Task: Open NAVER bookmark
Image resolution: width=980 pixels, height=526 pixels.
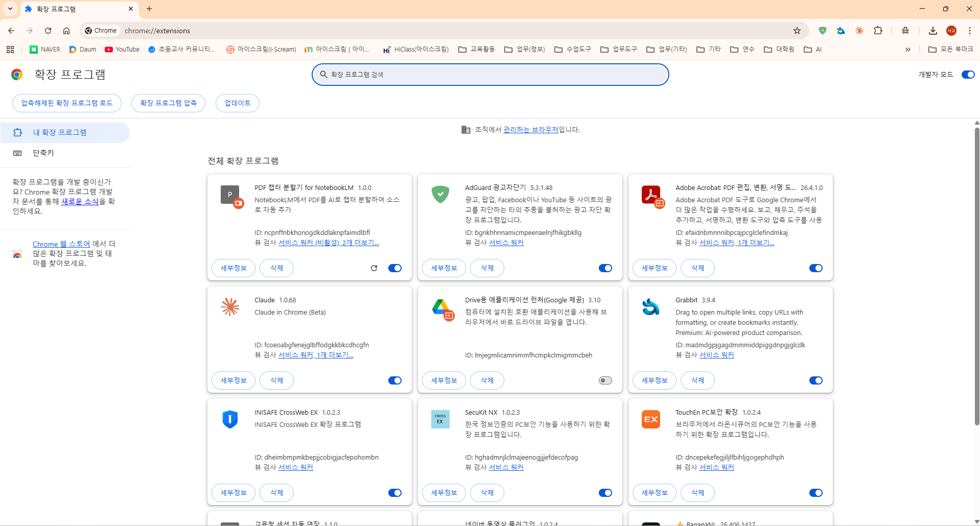Action: tap(45, 50)
